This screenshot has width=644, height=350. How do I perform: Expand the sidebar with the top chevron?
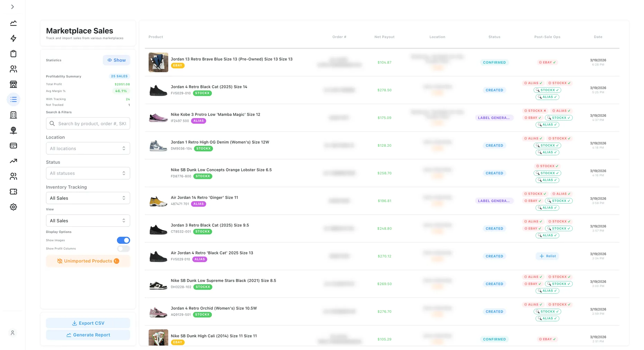click(12, 7)
